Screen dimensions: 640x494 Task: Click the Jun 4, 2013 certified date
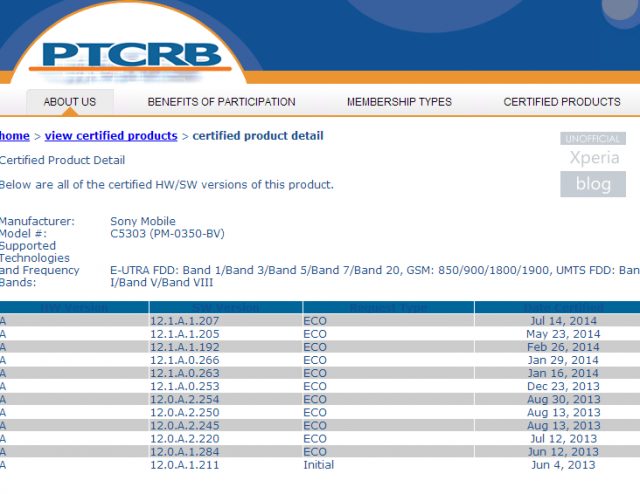[563, 465]
